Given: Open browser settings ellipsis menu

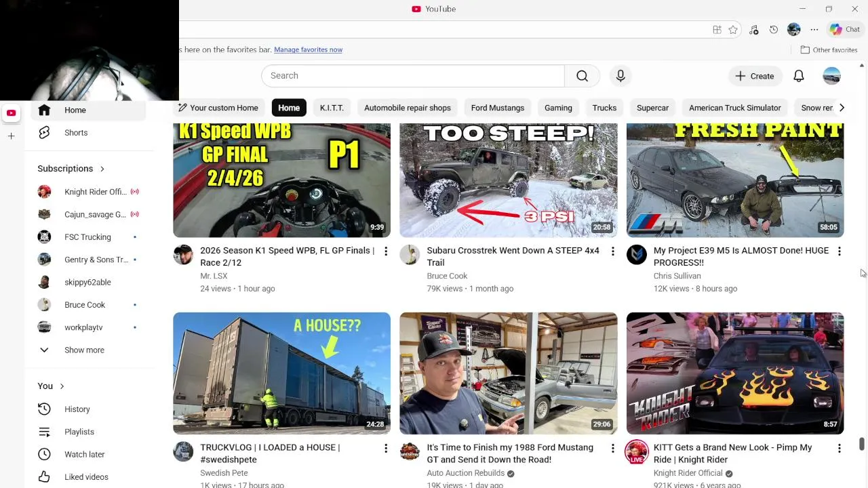Looking at the screenshot, I should click(814, 30).
